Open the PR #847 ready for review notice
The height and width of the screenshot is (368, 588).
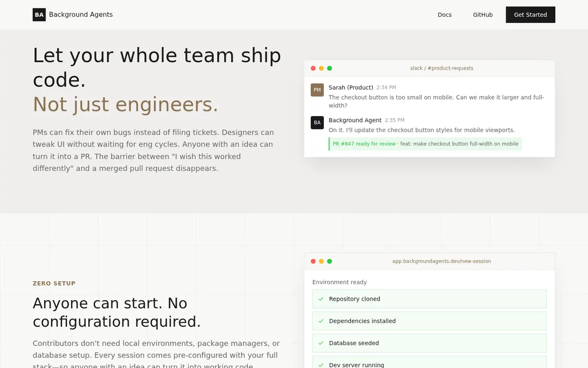425,144
